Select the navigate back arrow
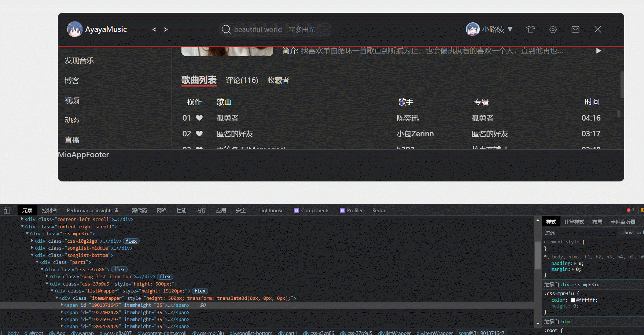644x335 pixels. (154, 29)
